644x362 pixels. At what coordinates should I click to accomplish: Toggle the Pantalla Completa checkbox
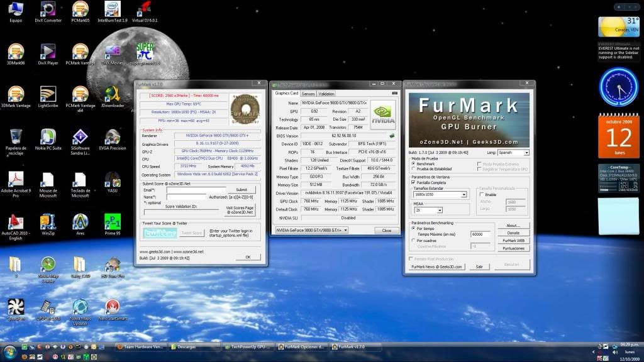coord(414,183)
